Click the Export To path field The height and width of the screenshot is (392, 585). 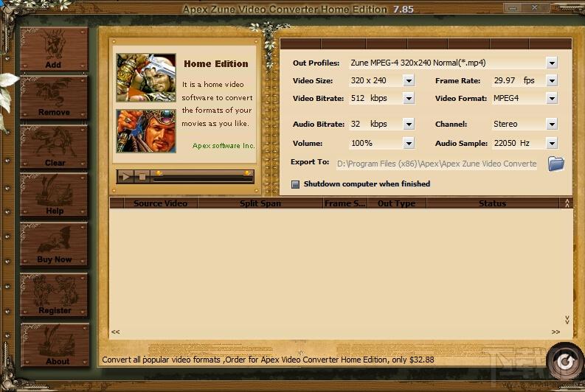coord(437,164)
